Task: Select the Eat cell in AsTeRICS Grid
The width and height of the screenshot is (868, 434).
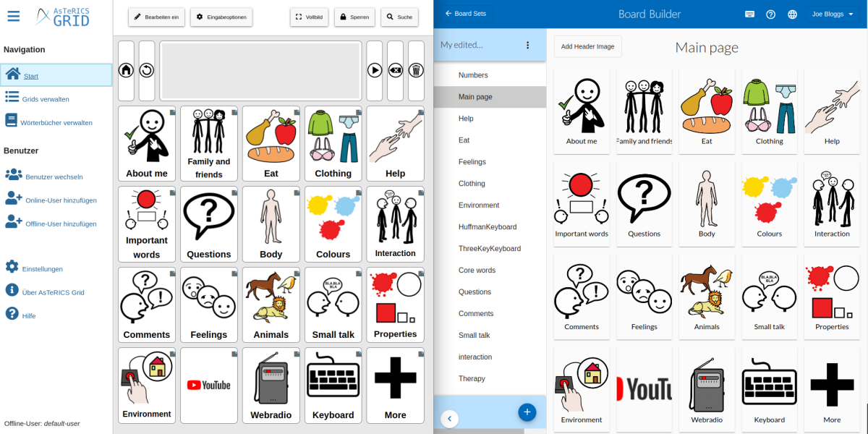Action: [271, 143]
